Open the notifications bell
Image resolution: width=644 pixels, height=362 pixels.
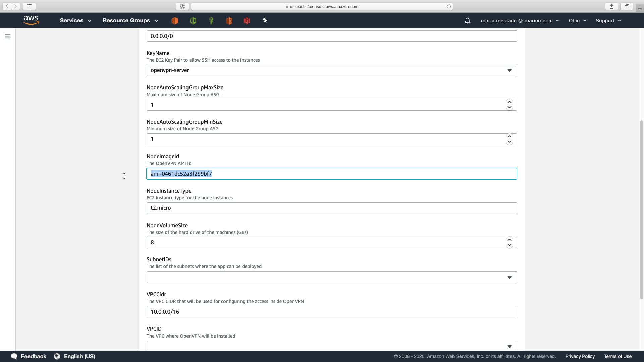click(x=467, y=21)
